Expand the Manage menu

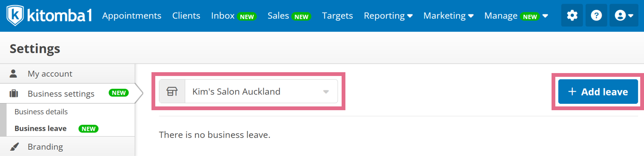pyautogui.click(x=516, y=16)
